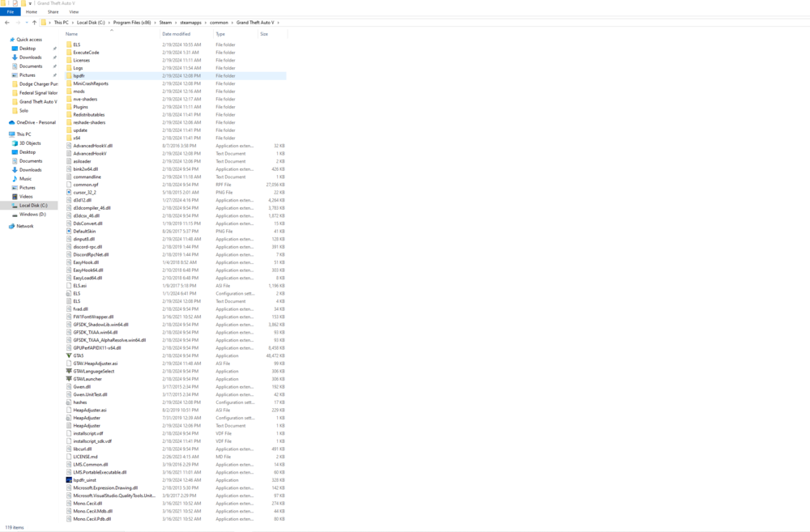Select the GTAVLauncher application icon
810x532 pixels.
tap(69, 379)
